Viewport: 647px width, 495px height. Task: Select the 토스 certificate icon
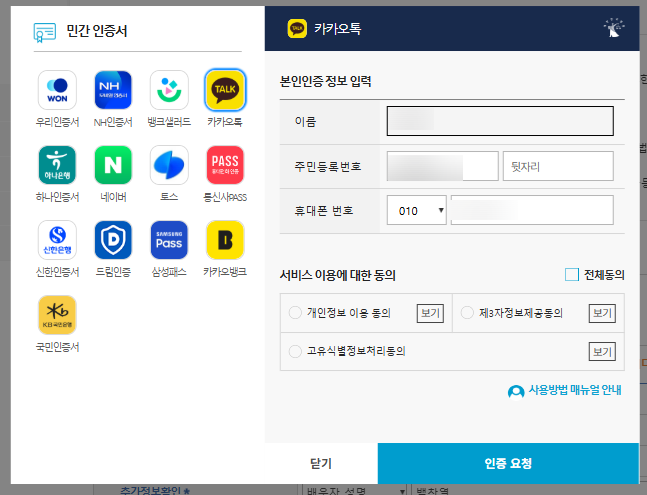click(x=169, y=165)
